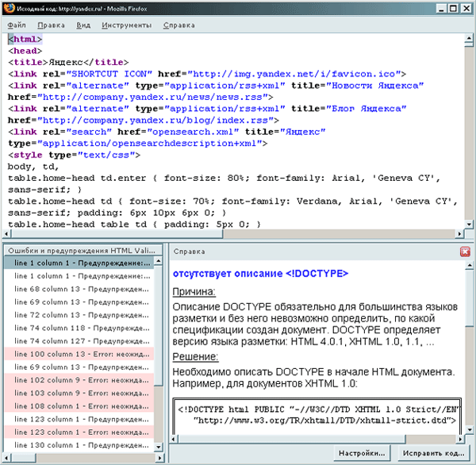The height and width of the screenshot is (465, 476).
Task: Open the Файл menu
Action: coord(17,25)
